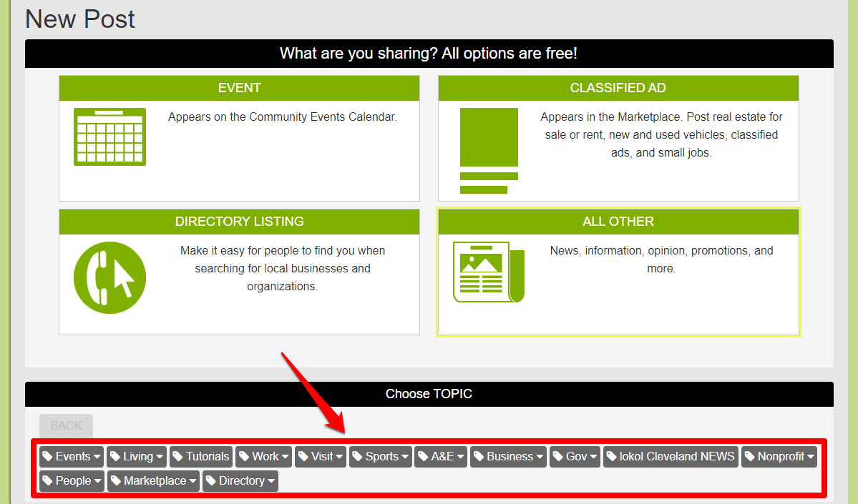Open the Gov topic dropdown arrow
Screen dimensions: 858x504
594,457
